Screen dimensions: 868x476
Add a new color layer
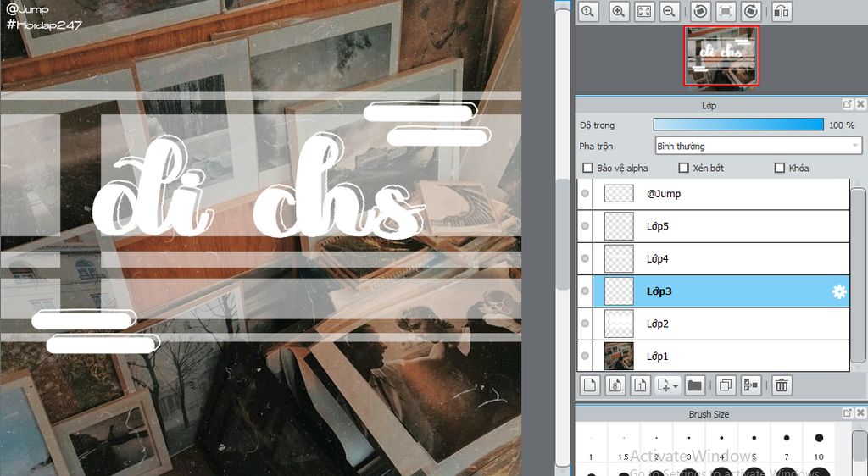(x=590, y=385)
